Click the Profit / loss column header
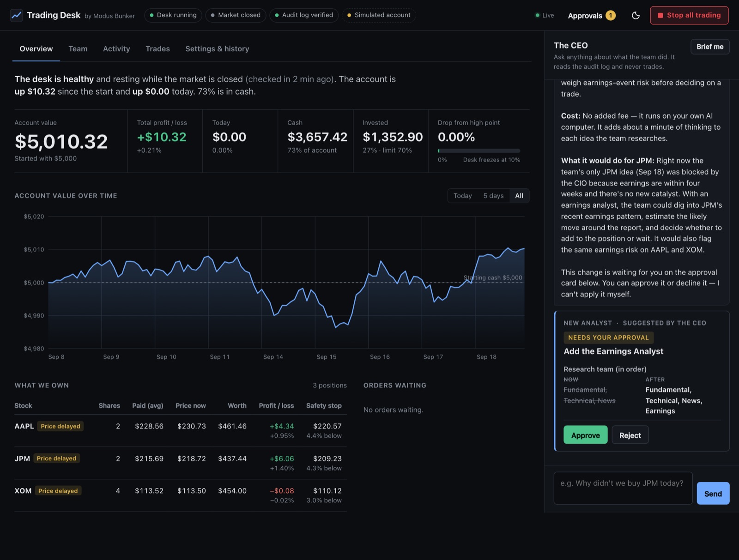 point(276,406)
